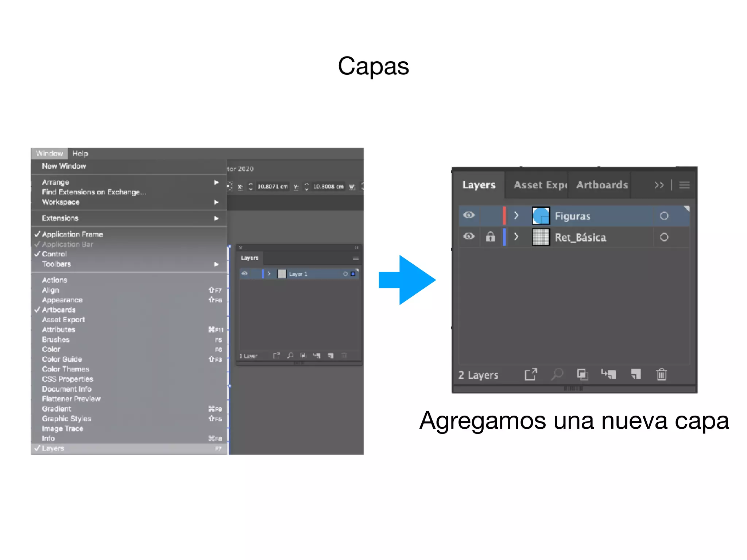Show more panel tabs with double chevron
The image size is (747, 560).
tap(659, 185)
